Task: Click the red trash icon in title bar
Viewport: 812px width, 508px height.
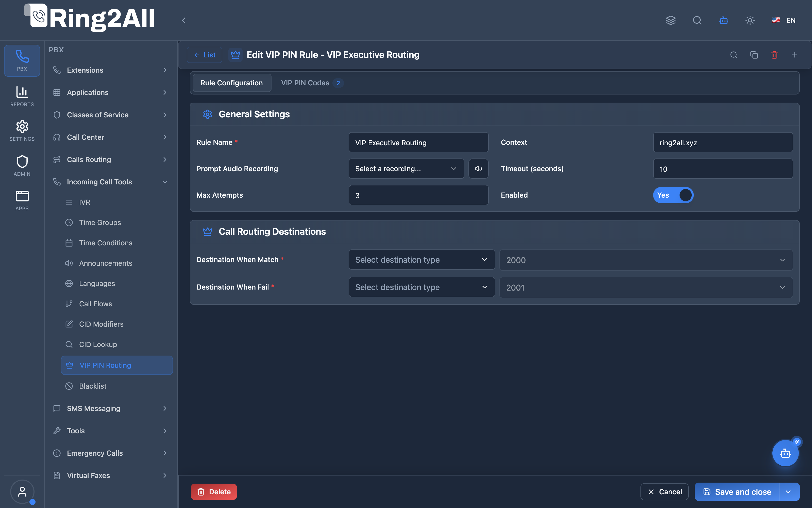Action: click(x=774, y=55)
